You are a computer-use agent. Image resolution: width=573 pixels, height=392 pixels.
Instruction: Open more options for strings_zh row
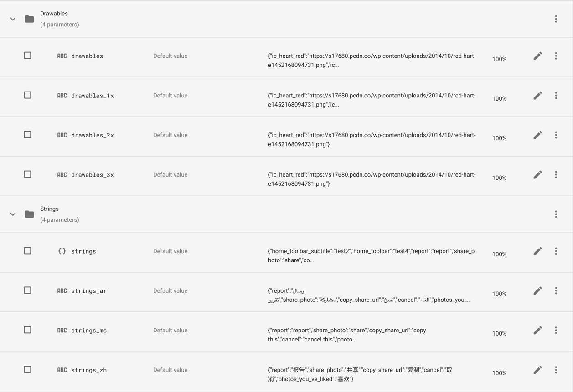pos(556,370)
